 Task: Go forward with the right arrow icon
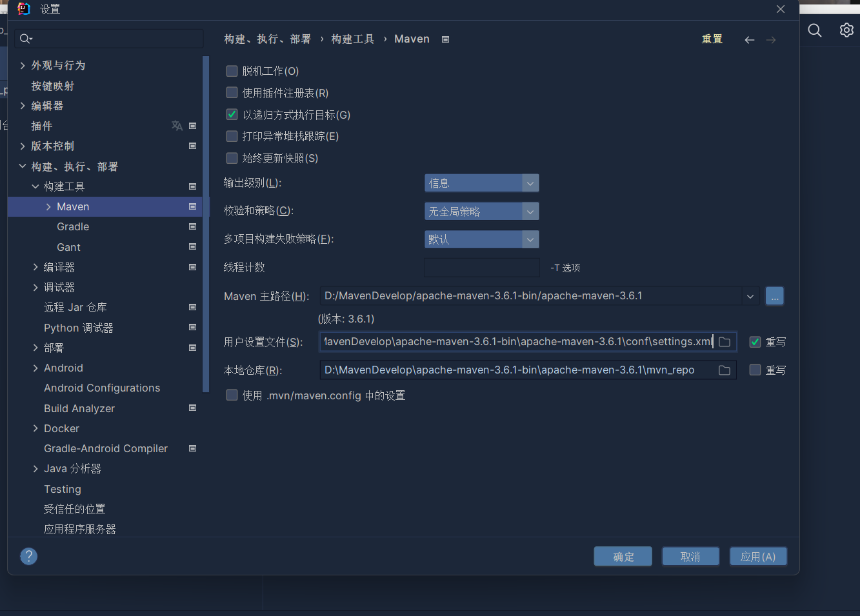click(771, 40)
